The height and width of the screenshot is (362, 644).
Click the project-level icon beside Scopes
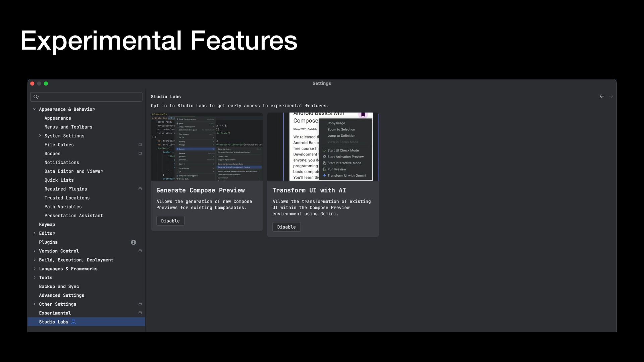coord(140,154)
